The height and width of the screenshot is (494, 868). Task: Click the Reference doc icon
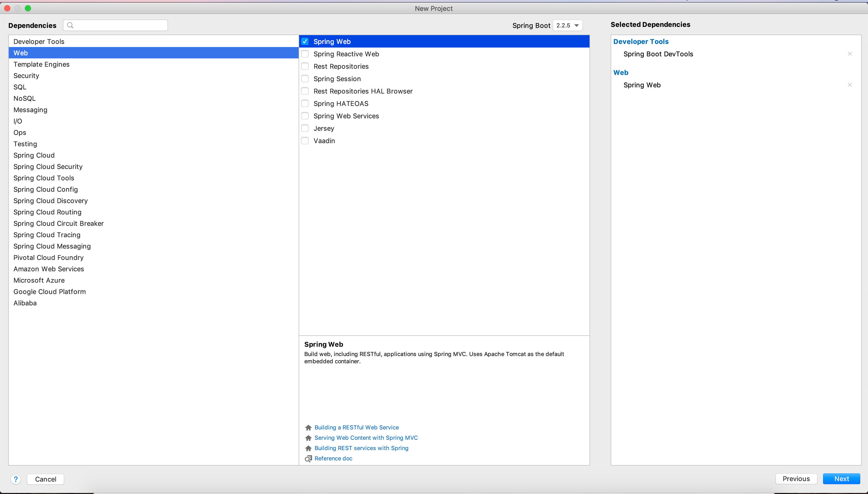pos(308,459)
